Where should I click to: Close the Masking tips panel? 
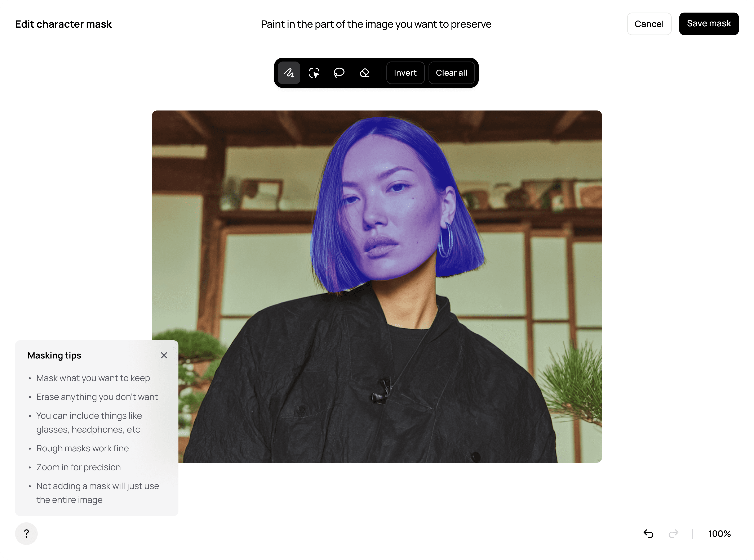(164, 355)
